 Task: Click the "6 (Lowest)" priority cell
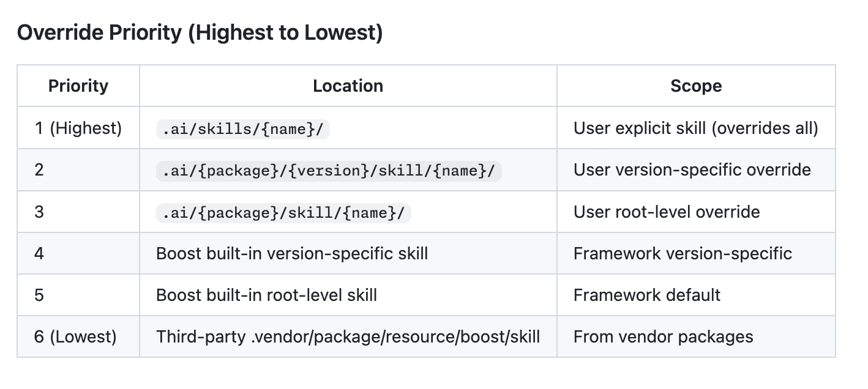point(75,336)
